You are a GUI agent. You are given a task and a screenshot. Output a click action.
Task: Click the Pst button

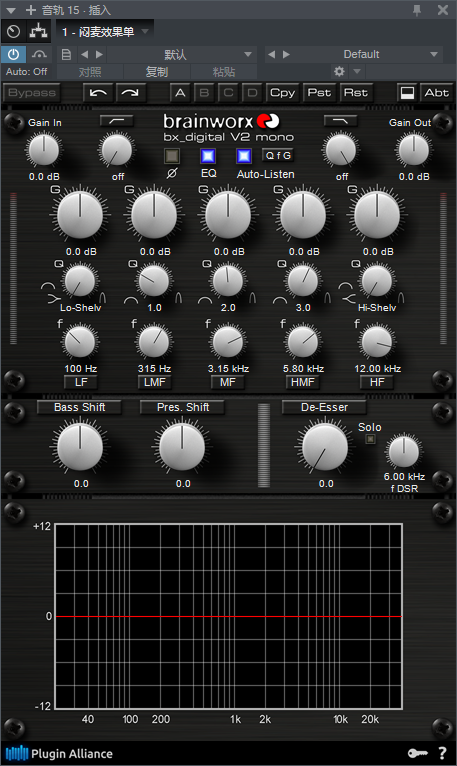tap(319, 93)
